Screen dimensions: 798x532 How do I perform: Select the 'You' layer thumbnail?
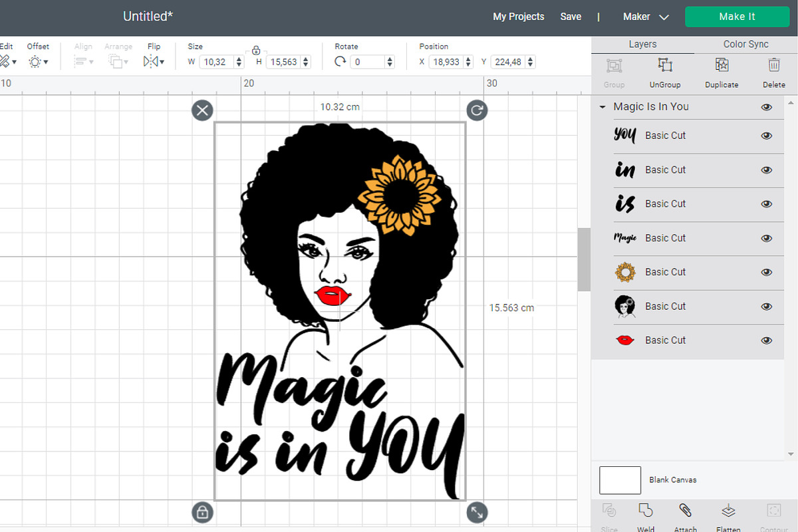click(625, 136)
